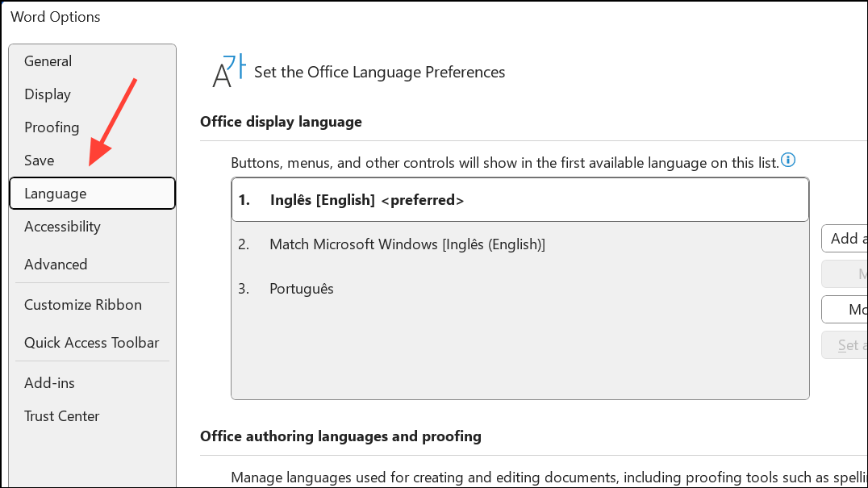Click the Add a Language button
The image size is (868, 488).
click(x=845, y=238)
